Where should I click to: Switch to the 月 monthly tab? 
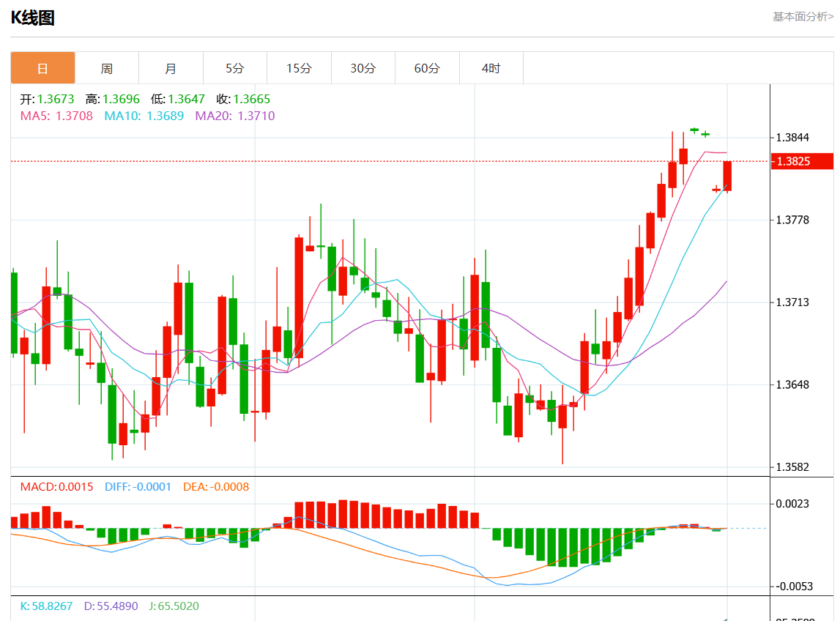[171, 68]
